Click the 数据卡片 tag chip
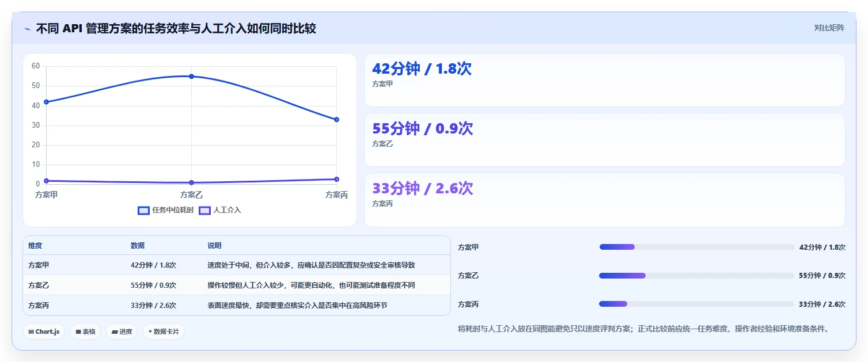This screenshot has height=362, width=868. 164,331
